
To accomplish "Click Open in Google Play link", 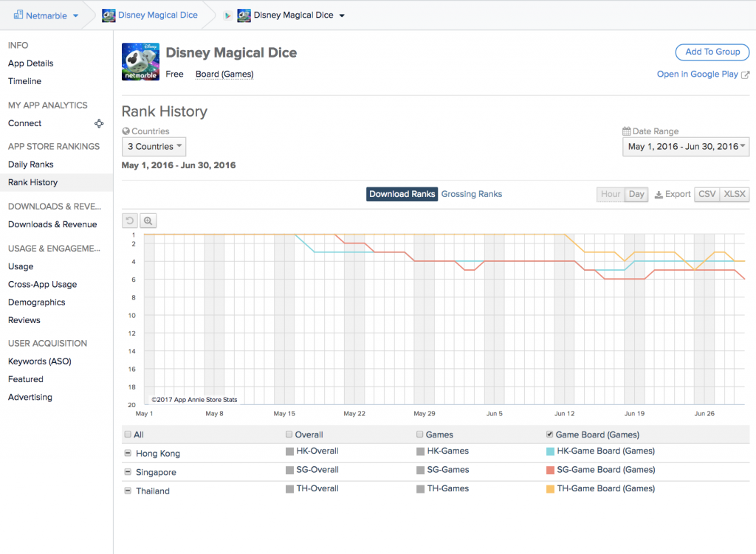I will pos(697,75).
